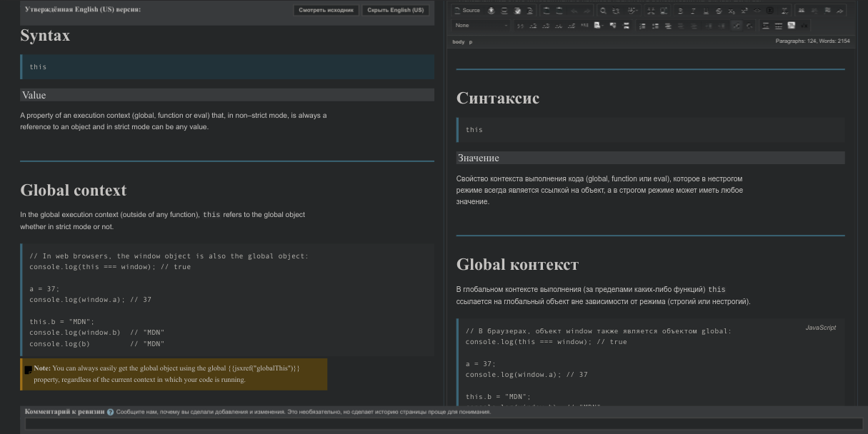Toggle Italic formatting
The image size is (868, 434).
693,10
